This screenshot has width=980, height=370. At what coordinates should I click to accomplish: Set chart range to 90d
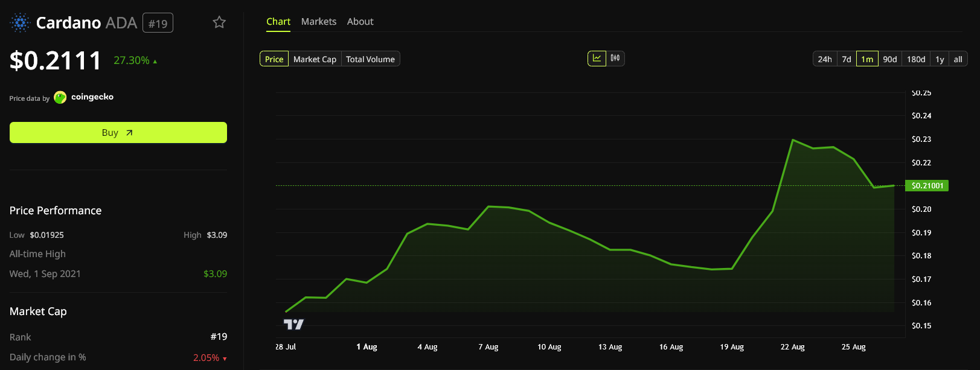890,59
